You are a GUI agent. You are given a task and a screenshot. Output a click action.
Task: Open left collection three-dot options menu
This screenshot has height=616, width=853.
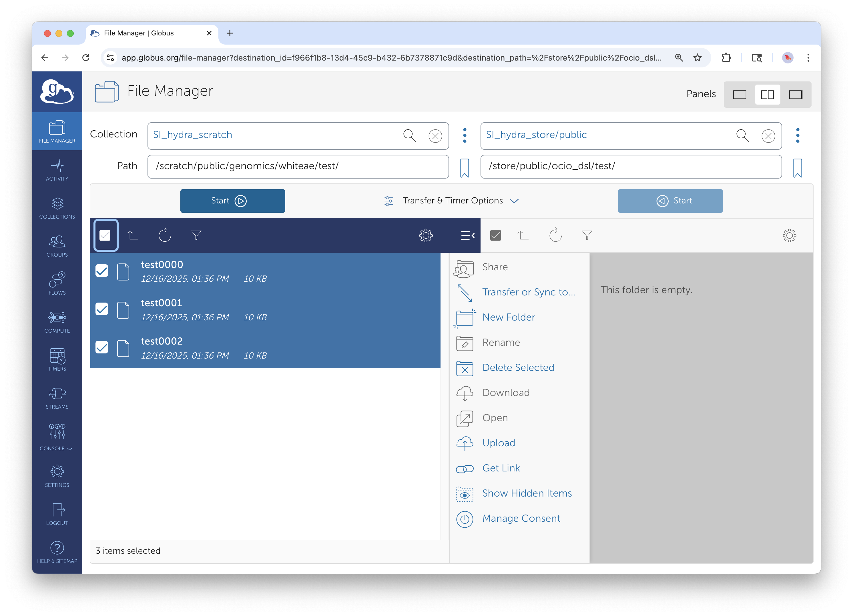pos(465,135)
